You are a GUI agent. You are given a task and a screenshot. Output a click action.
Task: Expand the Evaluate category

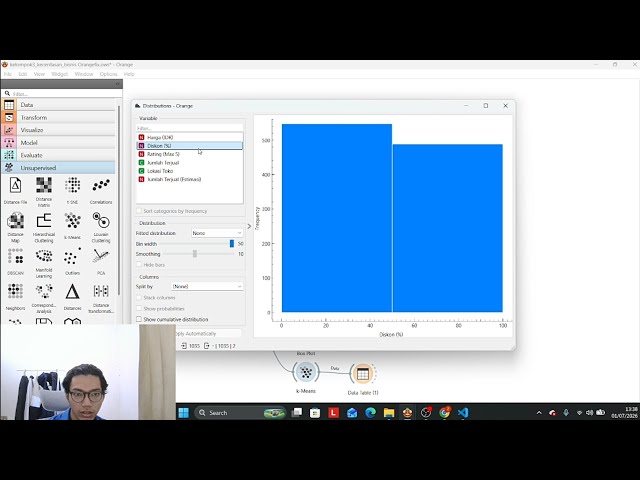(x=58, y=156)
